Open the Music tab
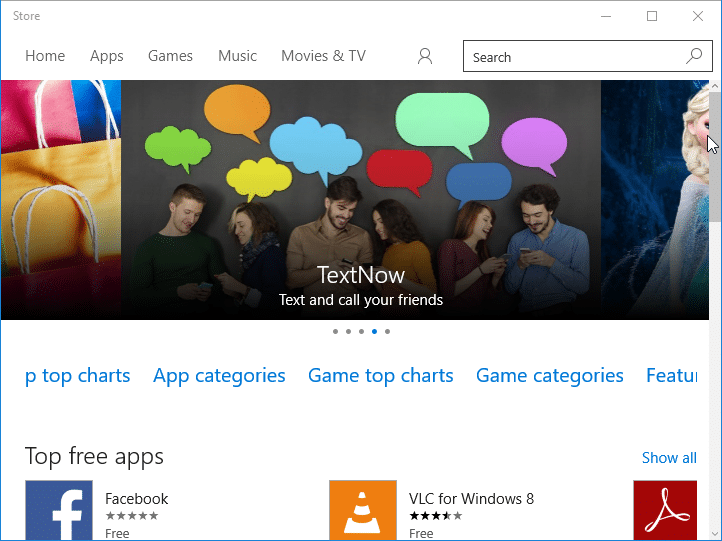Screen dimensions: 722x541 [237, 56]
